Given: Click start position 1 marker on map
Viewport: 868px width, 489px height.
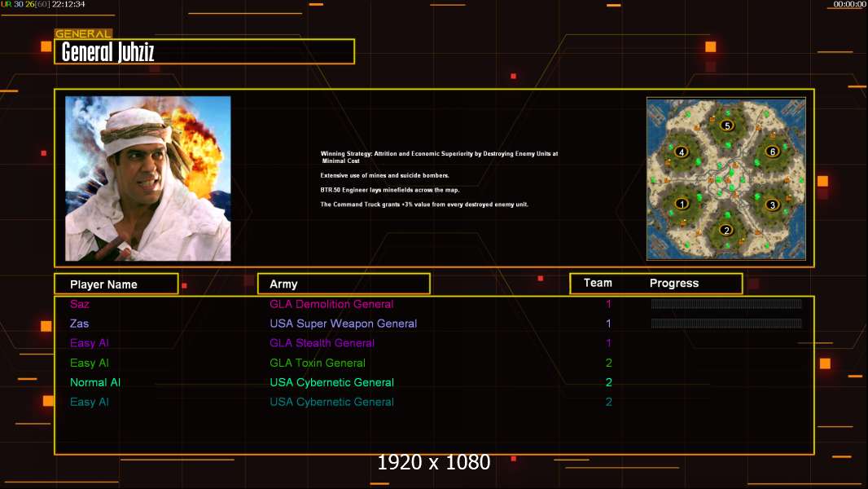Looking at the screenshot, I should pos(682,204).
